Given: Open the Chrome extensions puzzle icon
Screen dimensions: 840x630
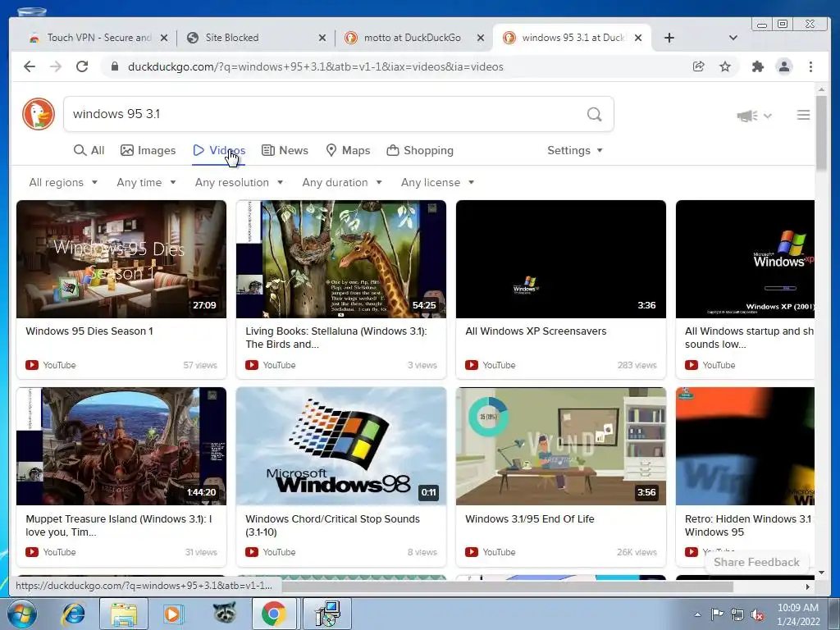Looking at the screenshot, I should (x=757, y=66).
